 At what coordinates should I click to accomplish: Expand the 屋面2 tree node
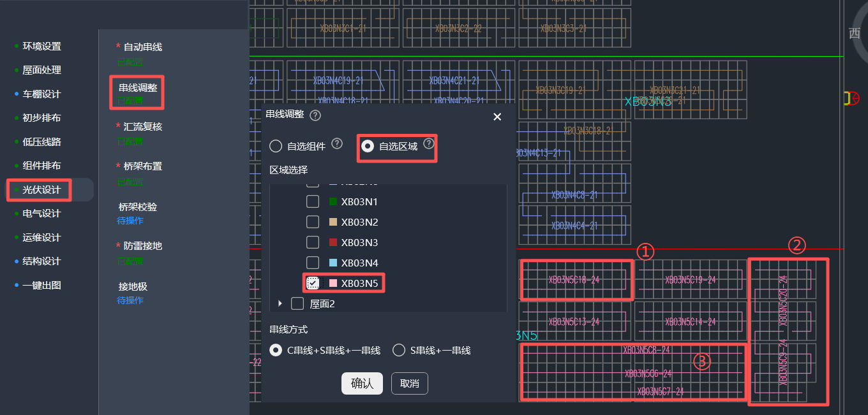click(280, 304)
